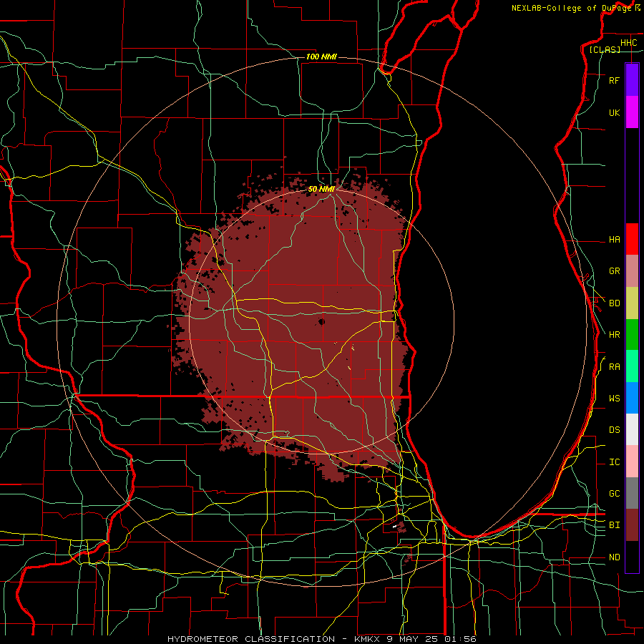Image resolution: width=644 pixels, height=644 pixels.
Task: Click the RA legend label
Action: coord(615,367)
